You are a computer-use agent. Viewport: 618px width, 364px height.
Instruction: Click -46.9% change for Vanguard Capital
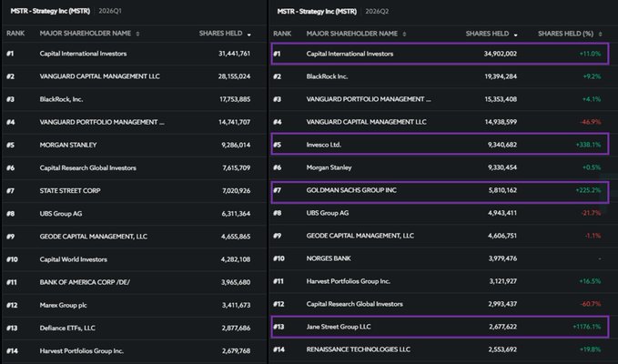(x=591, y=122)
